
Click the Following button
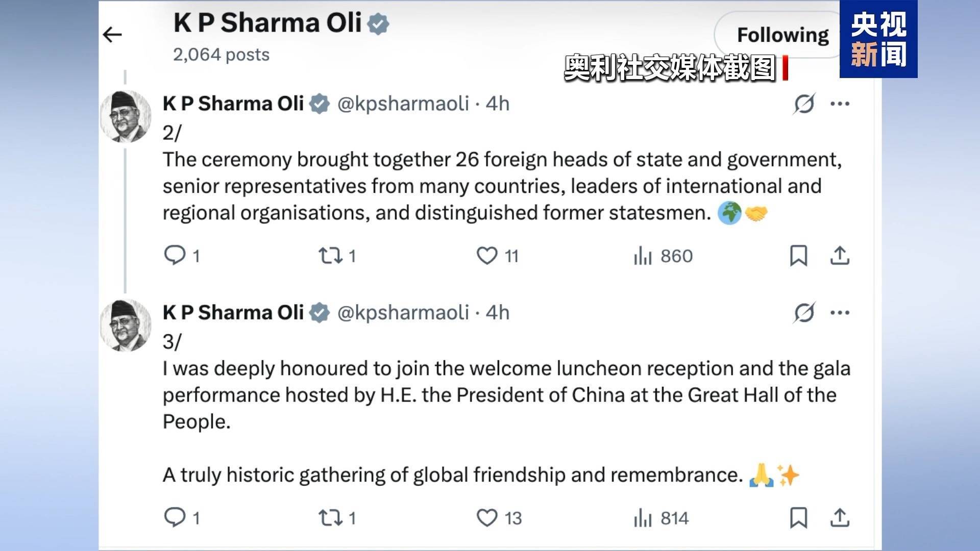[x=782, y=35]
